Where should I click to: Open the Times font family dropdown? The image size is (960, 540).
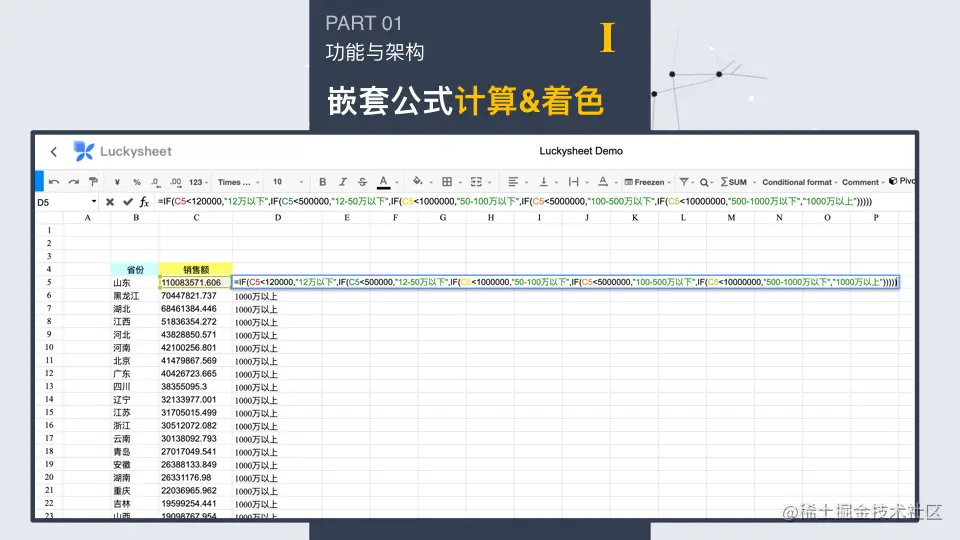pyautogui.click(x=238, y=182)
